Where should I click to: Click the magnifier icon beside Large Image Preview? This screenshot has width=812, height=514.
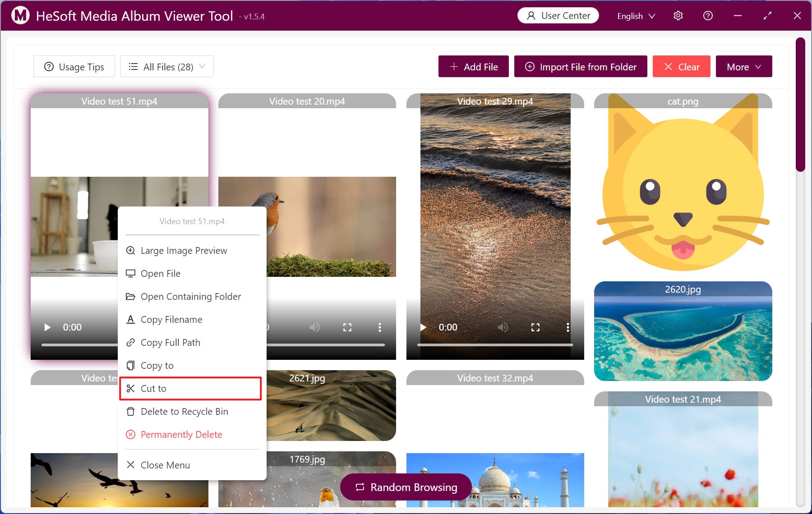point(130,250)
